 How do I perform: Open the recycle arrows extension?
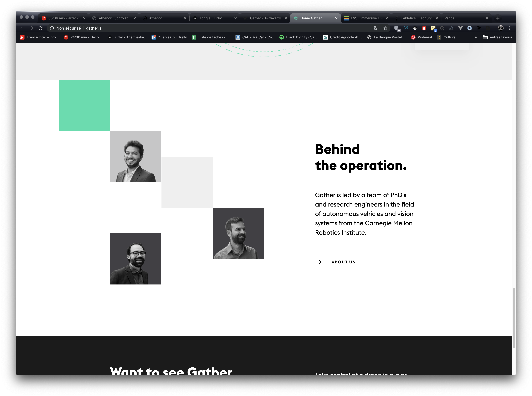pyautogui.click(x=451, y=28)
